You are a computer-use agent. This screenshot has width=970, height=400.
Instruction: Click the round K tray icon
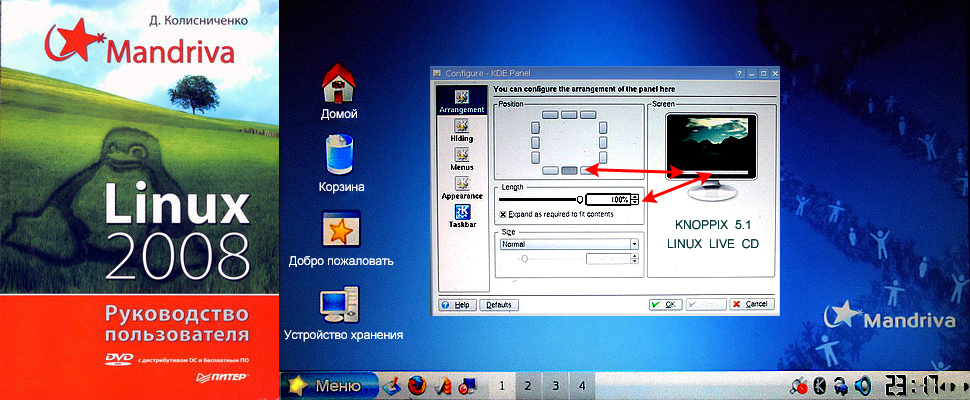[820, 386]
